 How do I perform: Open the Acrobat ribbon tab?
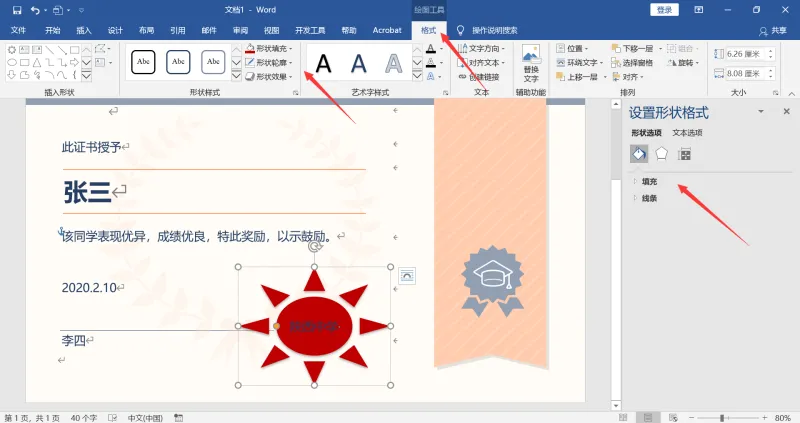point(387,30)
